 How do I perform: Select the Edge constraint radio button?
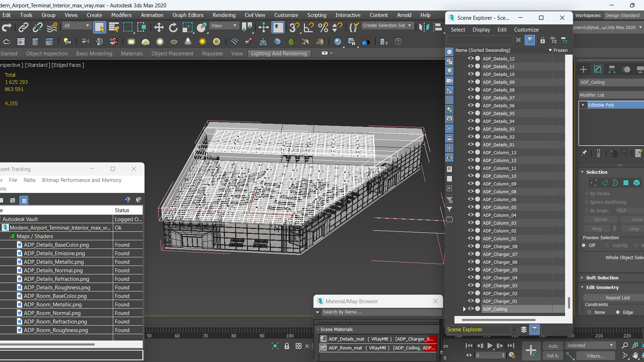point(618,312)
